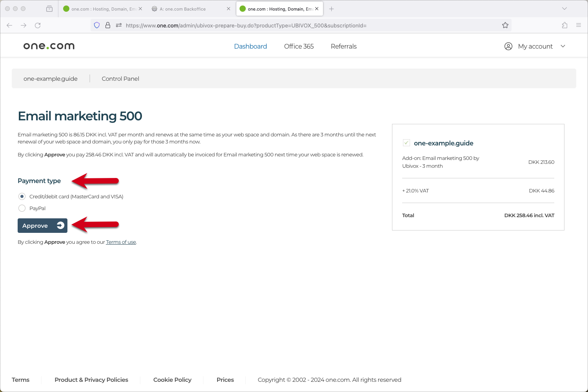The height and width of the screenshot is (392, 588).
Task: Switch to the one.com Backoffice tab
Action: click(184, 8)
